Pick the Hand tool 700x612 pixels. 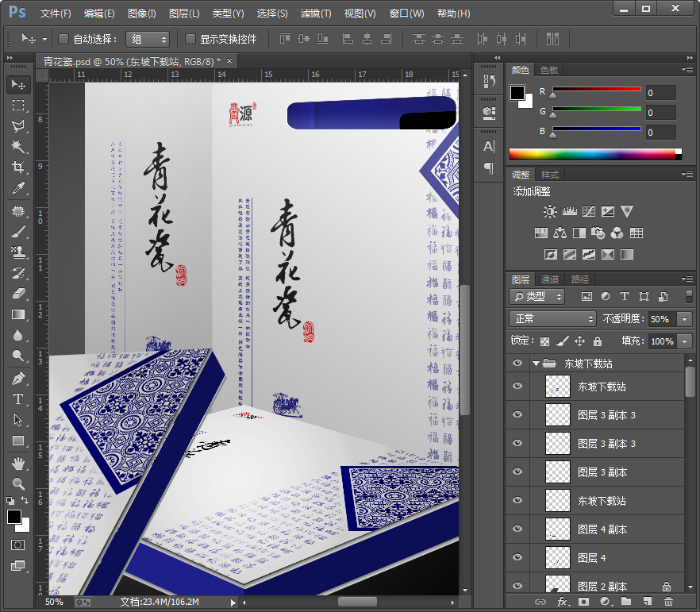coord(17,462)
